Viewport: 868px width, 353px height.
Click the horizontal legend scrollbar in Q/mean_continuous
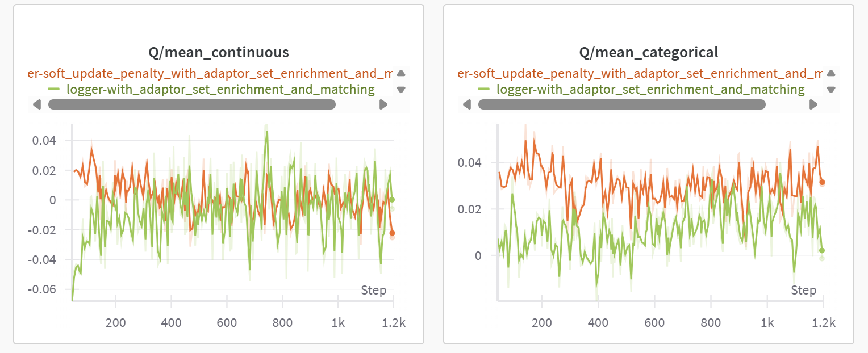[x=192, y=104]
